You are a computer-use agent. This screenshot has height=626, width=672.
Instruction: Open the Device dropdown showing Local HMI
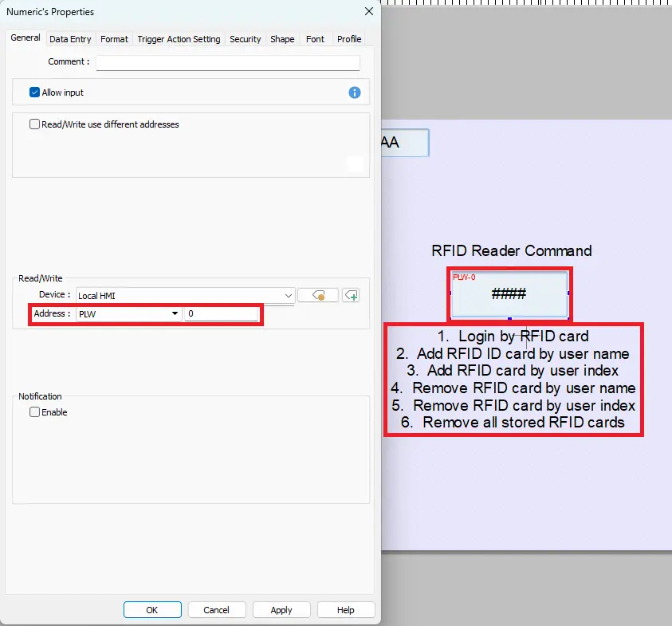[287, 294]
